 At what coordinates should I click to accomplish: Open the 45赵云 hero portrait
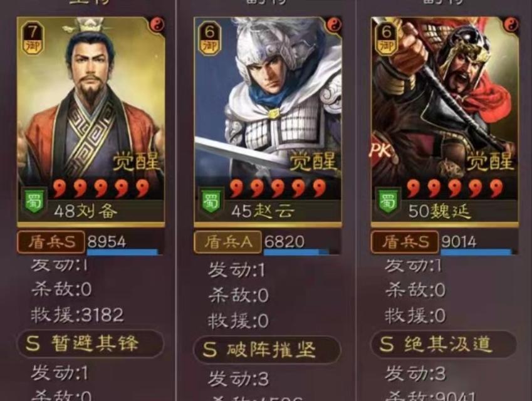268,122
